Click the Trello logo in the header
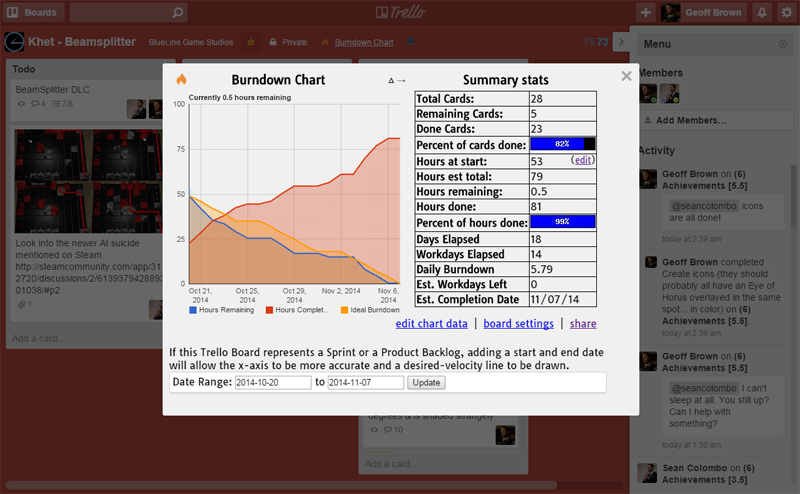Screen dimensions: 800x494 399,13
